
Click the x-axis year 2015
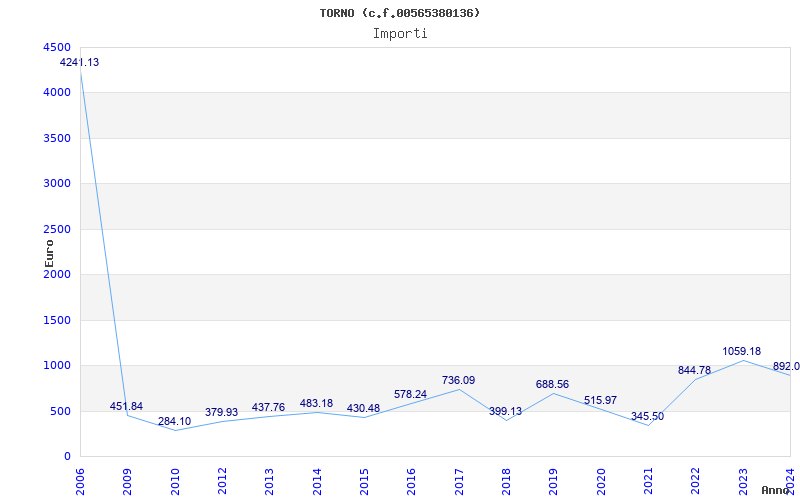pyautogui.click(x=364, y=482)
